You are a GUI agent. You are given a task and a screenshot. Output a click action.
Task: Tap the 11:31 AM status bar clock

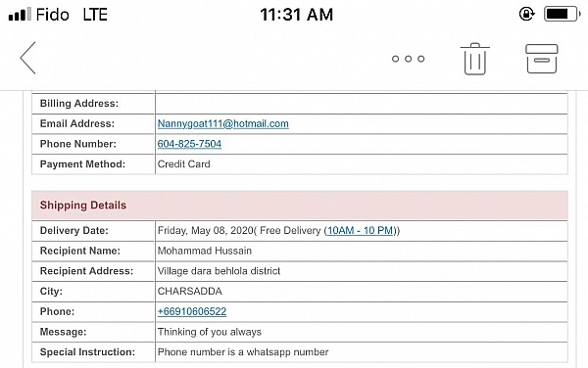click(296, 15)
